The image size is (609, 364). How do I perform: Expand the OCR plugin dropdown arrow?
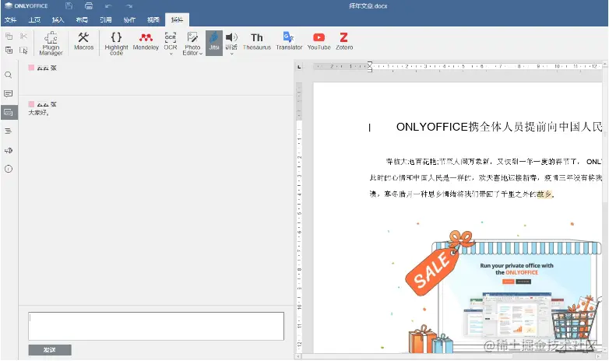tap(171, 54)
